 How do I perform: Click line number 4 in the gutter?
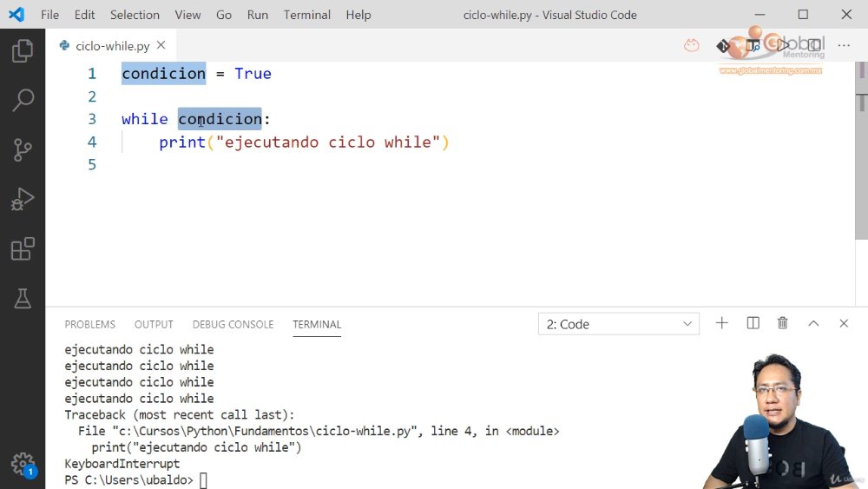tap(92, 142)
